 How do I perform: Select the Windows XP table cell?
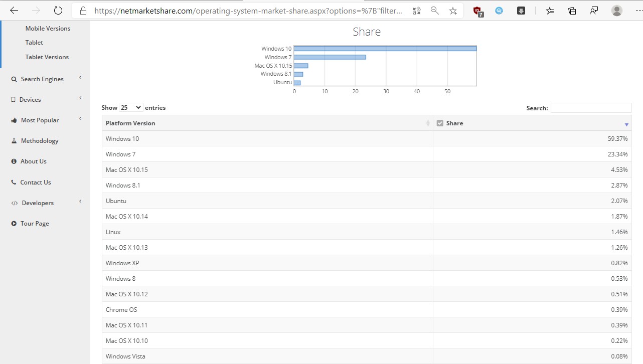(x=267, y=263)
